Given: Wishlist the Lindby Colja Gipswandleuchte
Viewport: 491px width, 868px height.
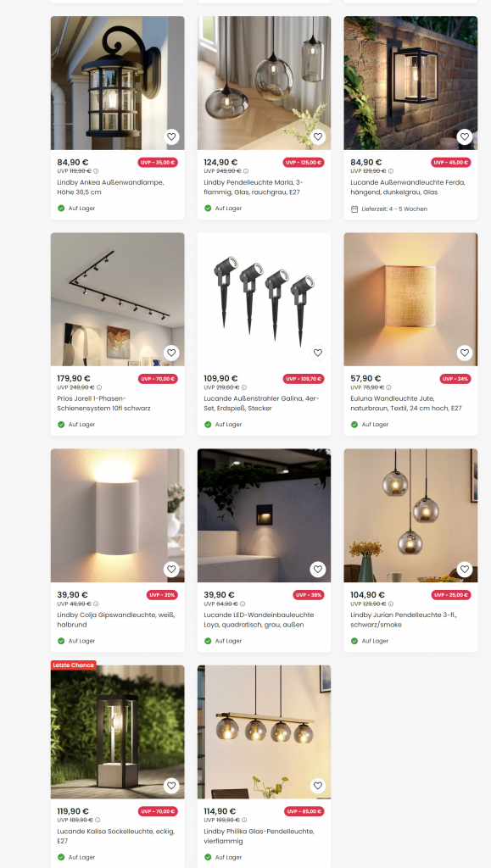Looking at the screenshot, I should 171,569.
